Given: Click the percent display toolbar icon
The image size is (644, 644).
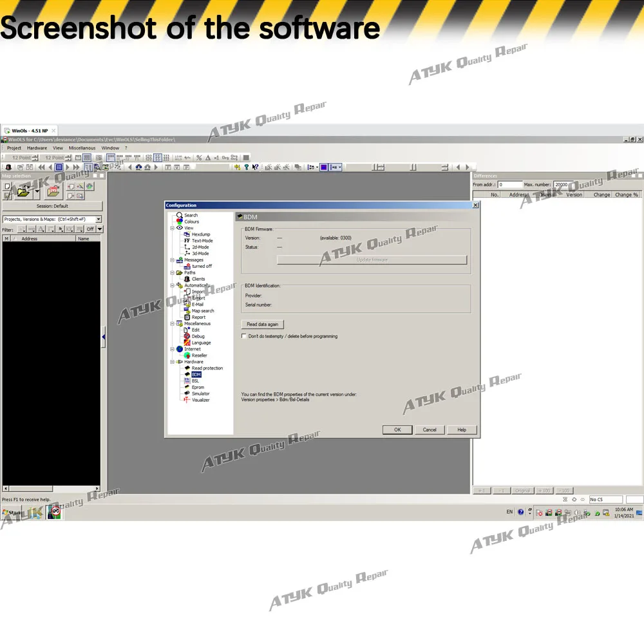Looking at the screenshot, I should 199,158.
